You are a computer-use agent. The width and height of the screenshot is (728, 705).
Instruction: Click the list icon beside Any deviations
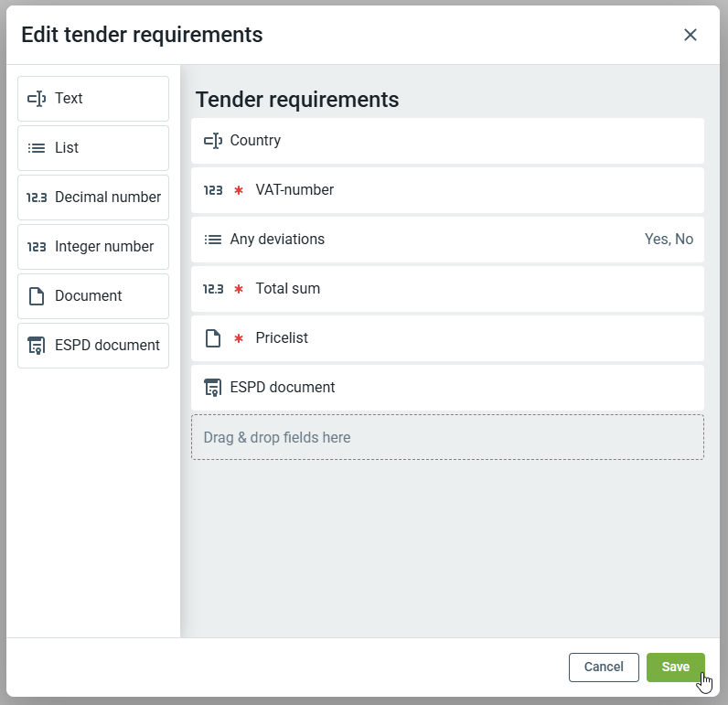(x=212, y=240)
